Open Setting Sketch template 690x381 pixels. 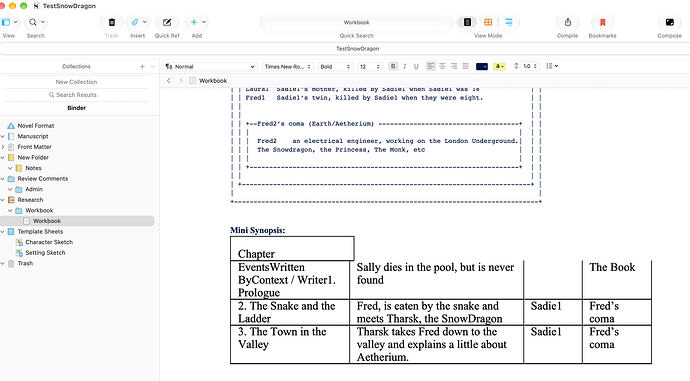point(45,253)
